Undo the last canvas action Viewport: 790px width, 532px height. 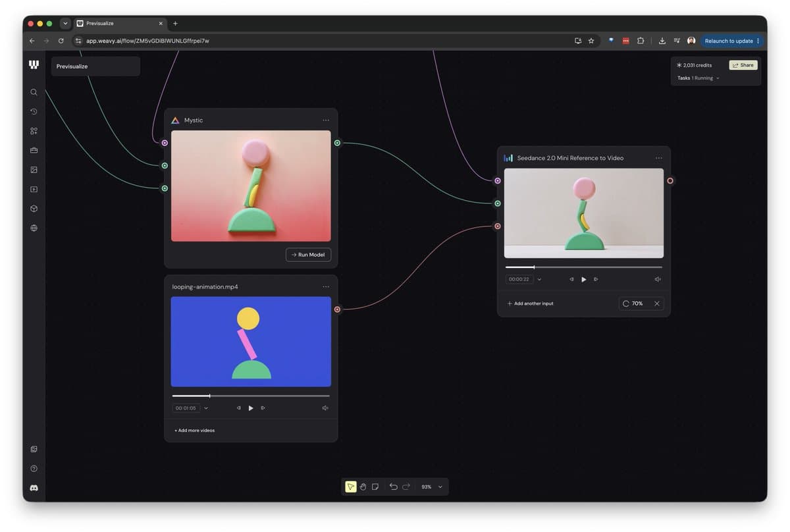[x=393, y=487]
